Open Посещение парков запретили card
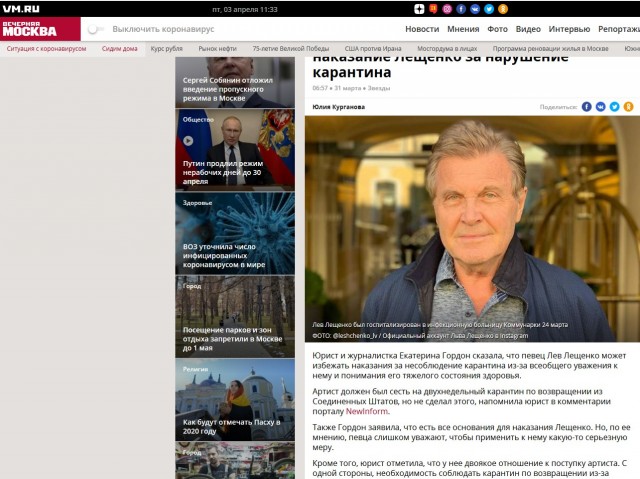Viewport: 640px width, 479px height. (x=235, y=317)
